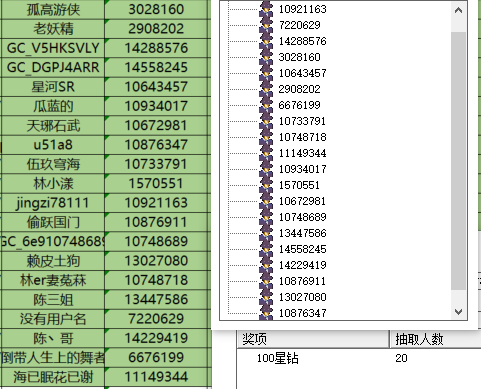Click the avatar icon beside 10934017 in list

[266, 169]
